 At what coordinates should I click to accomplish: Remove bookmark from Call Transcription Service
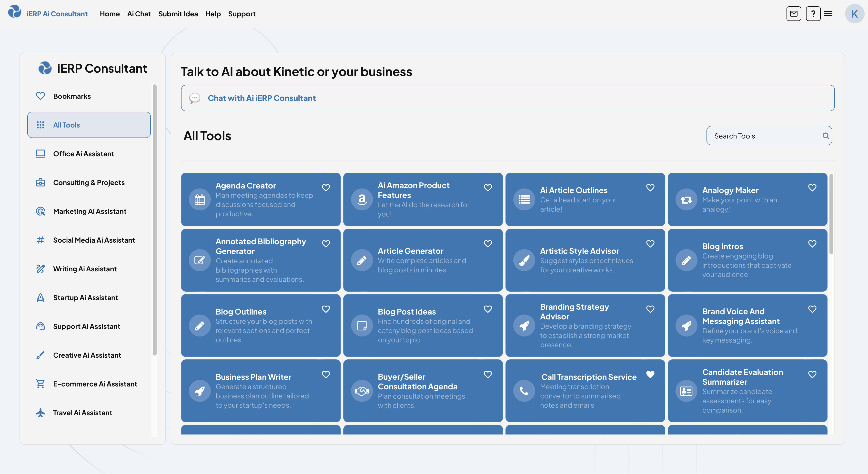(x=650, y=374)
